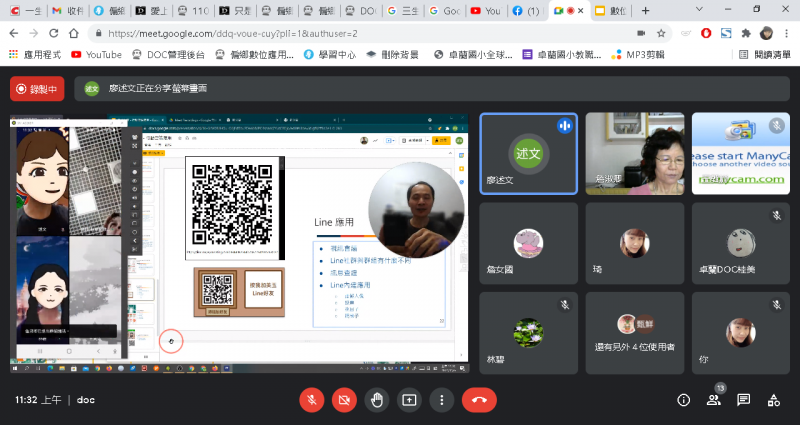Click the red 錄製中 recording indicator
Screen dimensions: 800x425
point(37,89)
